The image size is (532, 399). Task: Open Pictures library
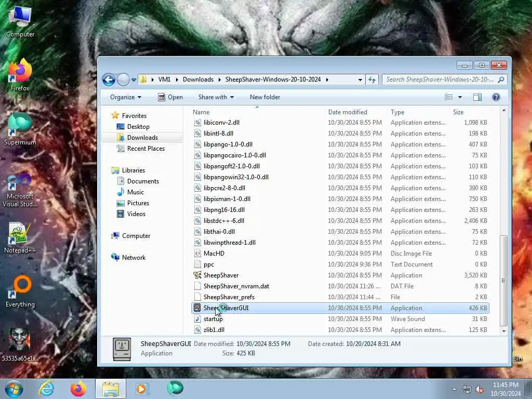click(138, 203)
